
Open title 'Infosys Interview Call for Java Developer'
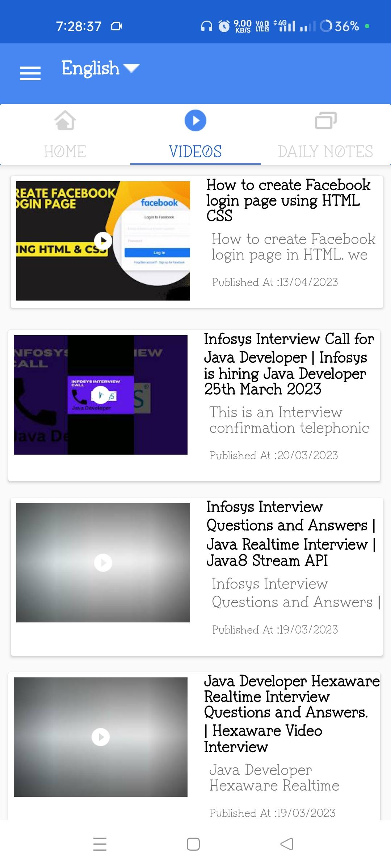[x=289, y=364]
